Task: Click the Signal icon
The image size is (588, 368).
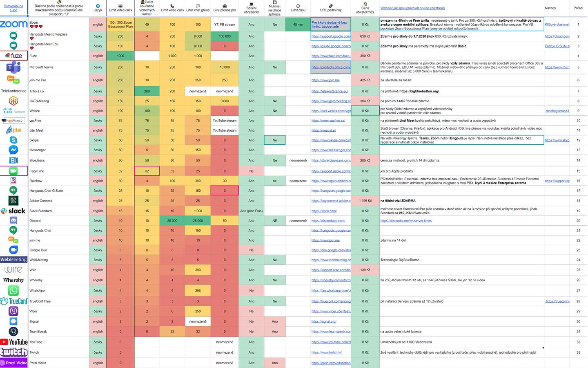Action: click(13, 321)
